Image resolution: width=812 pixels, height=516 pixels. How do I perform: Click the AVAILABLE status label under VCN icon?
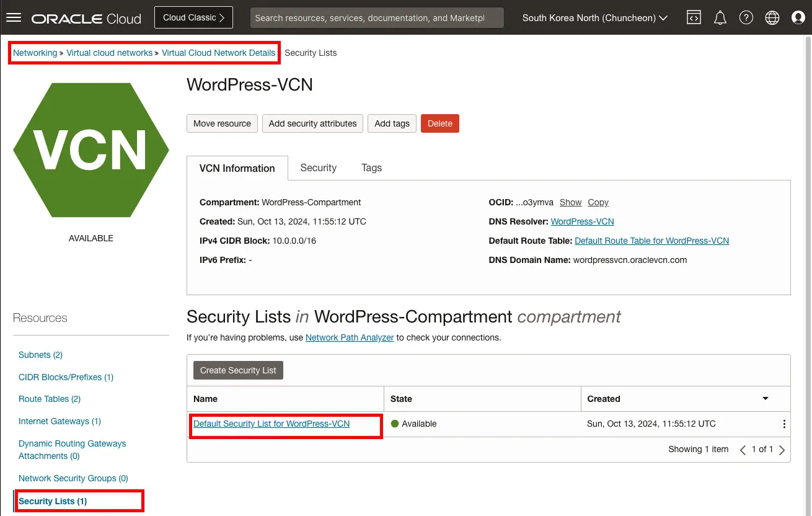click(x=91, y=238)
